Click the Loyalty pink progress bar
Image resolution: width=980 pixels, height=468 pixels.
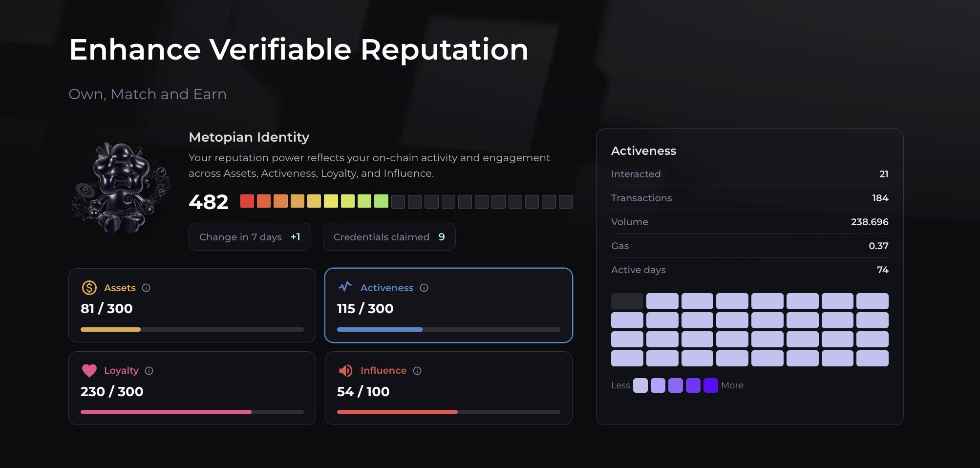tap(192, 412)
